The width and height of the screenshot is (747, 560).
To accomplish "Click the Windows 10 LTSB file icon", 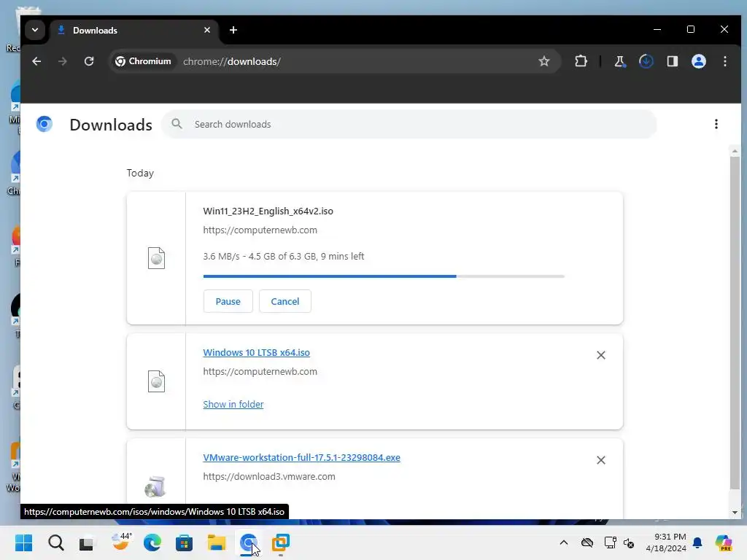I will (156, 381).
